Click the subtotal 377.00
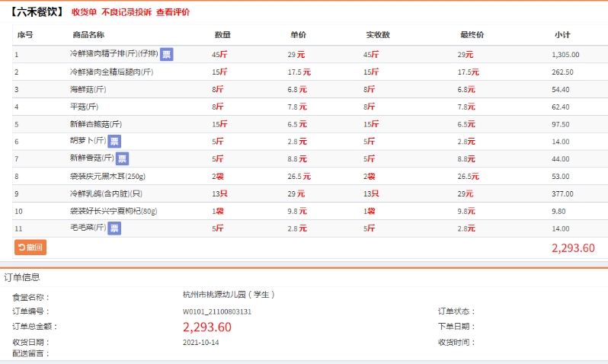608x364 pixels. point(562,194)
